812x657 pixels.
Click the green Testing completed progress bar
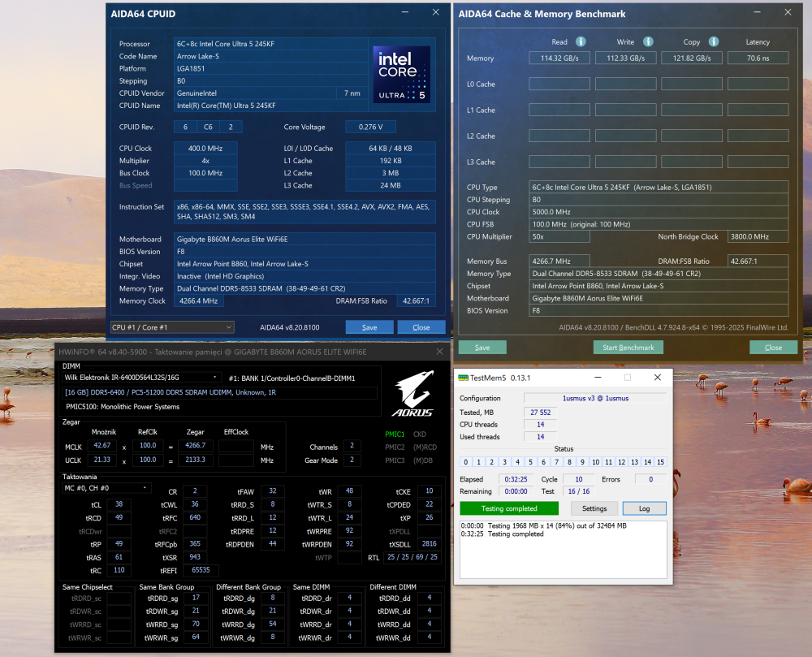tap(509, 508)
